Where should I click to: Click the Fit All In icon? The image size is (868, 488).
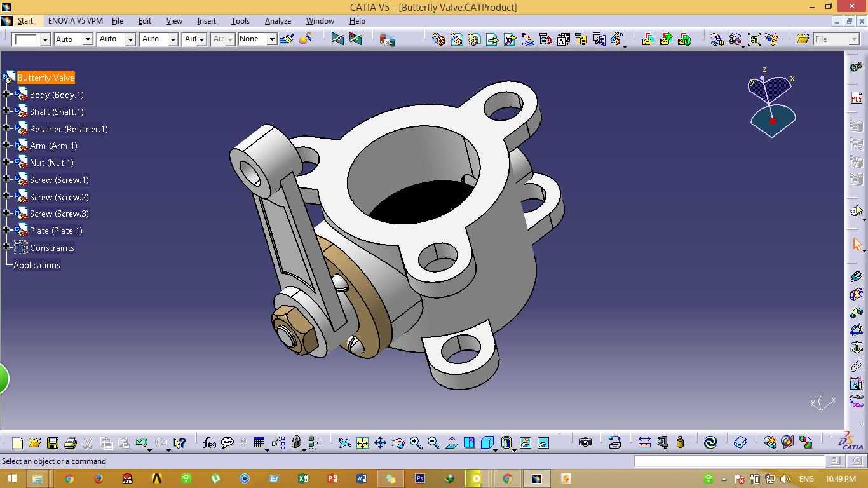point(362,443)
